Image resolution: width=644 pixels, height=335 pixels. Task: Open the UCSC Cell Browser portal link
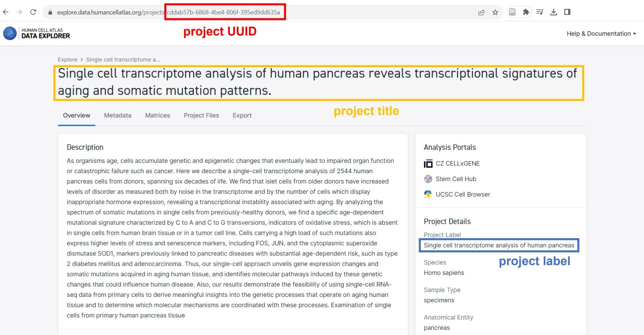(457, 195)
